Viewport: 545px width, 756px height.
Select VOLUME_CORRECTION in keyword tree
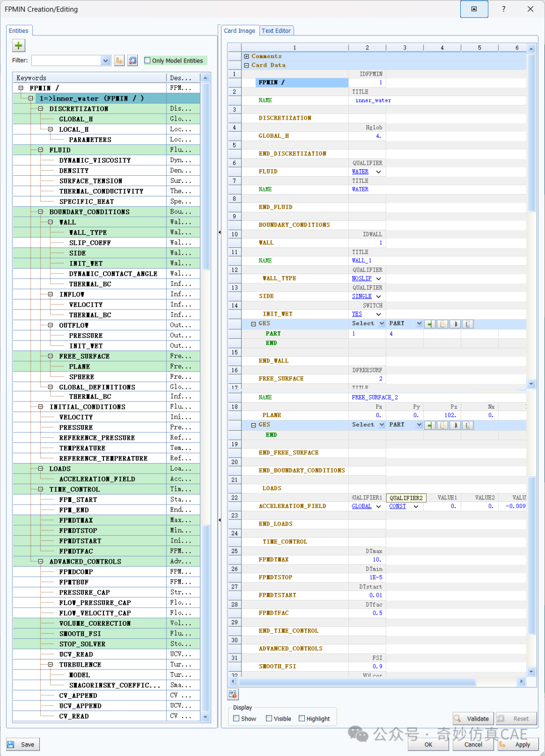(95, 624)
